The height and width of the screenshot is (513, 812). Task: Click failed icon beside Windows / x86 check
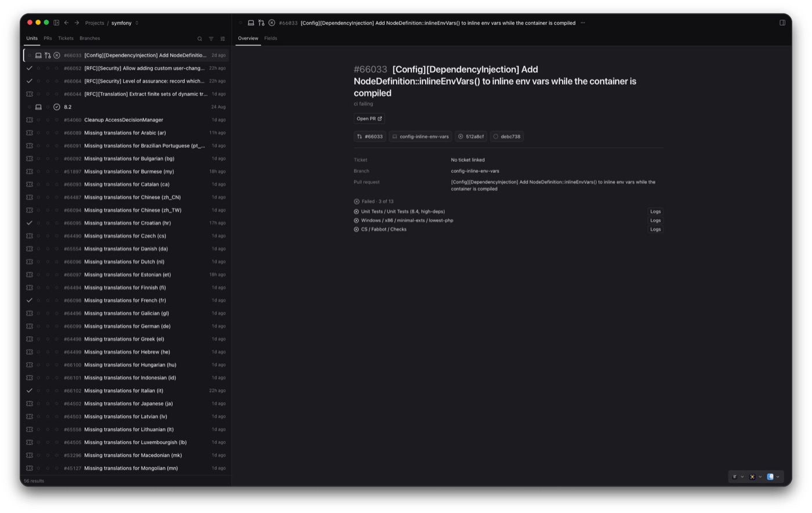tap(356, 221)
